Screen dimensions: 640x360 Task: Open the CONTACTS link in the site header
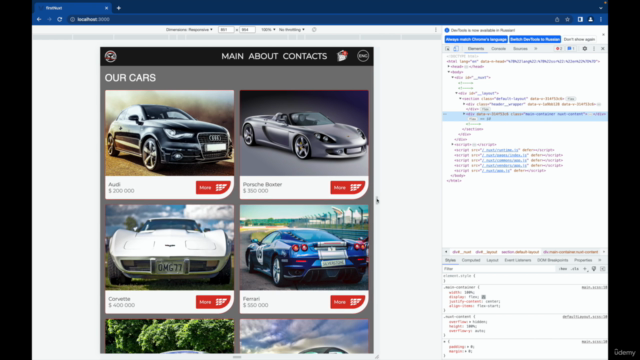(x=305, y=56)
